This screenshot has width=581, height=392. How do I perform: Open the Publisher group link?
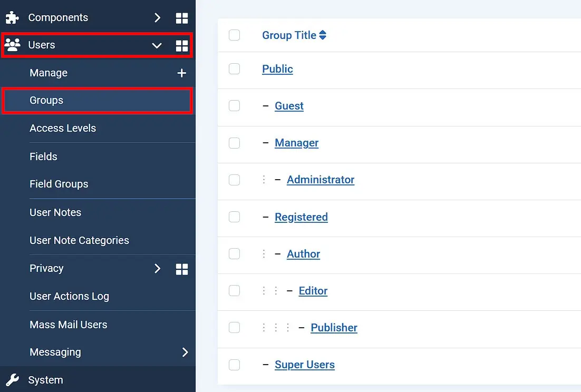334,327
